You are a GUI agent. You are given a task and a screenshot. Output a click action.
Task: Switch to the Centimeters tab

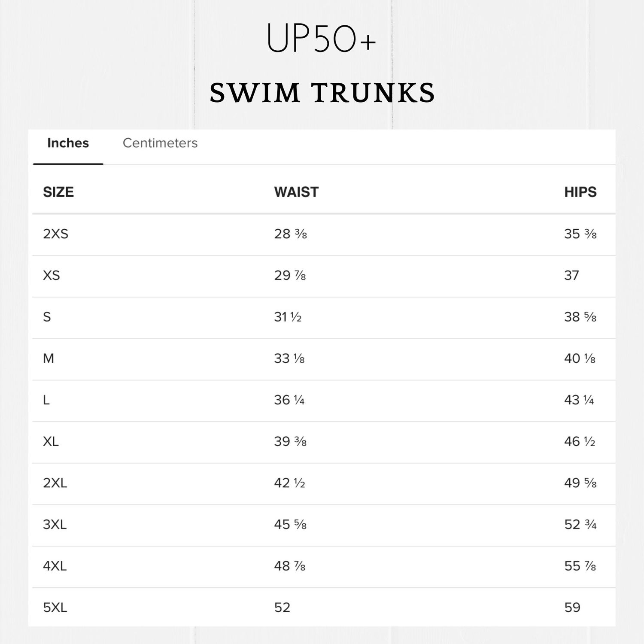click(x=160, y=143)
